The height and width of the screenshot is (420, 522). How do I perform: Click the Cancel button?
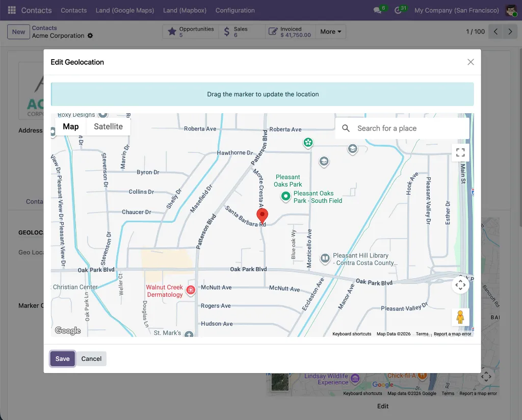click(91, 359)
